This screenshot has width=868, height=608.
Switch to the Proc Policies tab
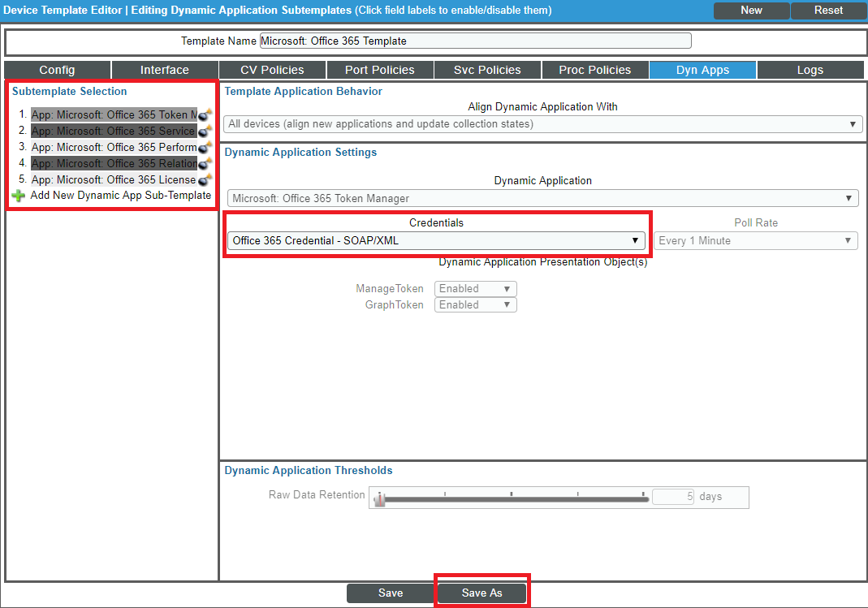coord(595,70)
